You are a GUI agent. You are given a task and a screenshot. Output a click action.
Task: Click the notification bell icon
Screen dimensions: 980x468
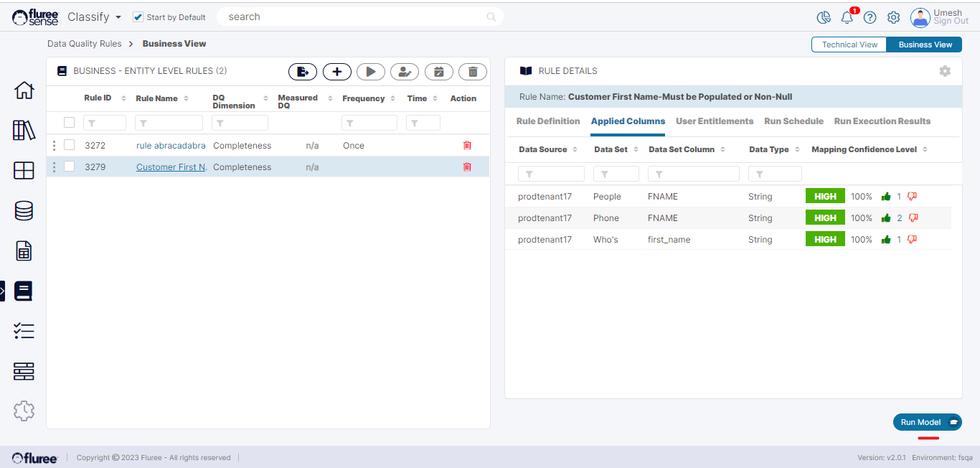(847, 17)
